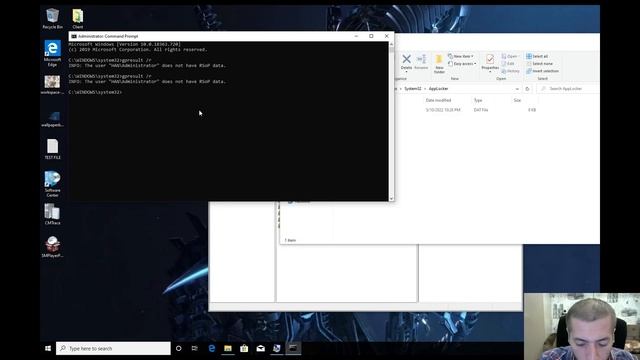This screenshot has height=360, width=640.
Task: Launch Microsoft Edge from the desktop shortcut
Action: pos(52,53)
